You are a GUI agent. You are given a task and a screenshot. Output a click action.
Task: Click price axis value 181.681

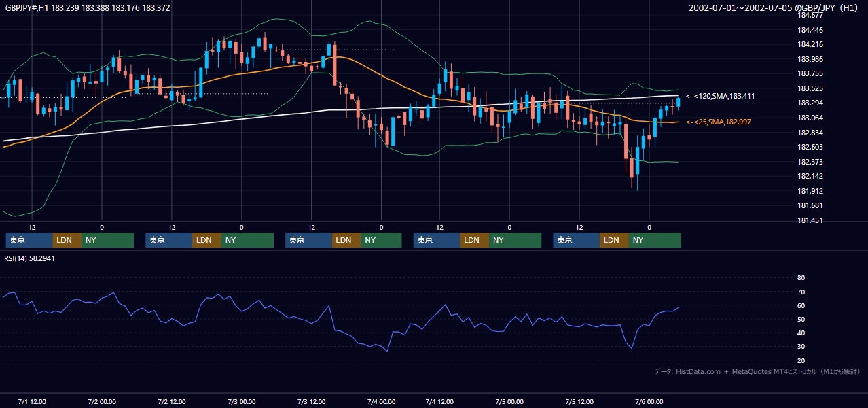point(810,206)
